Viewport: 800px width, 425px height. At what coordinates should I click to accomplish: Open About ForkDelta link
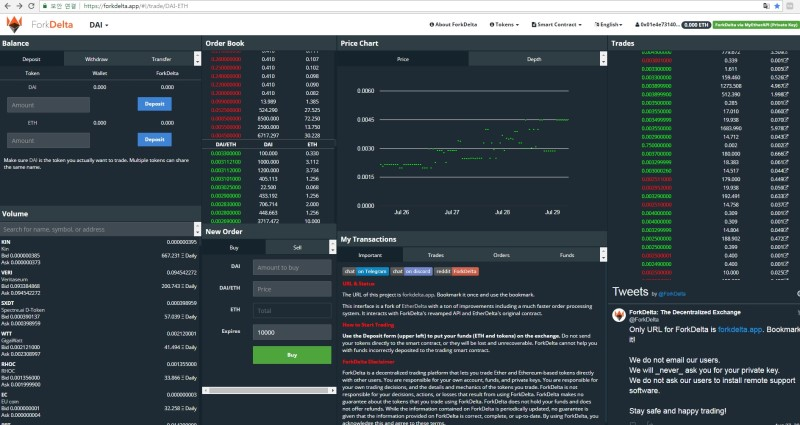(453, 24)
